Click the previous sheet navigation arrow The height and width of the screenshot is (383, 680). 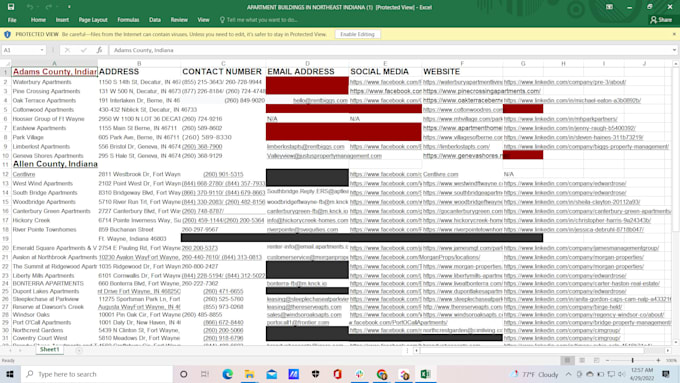click(x=10, y=350)
